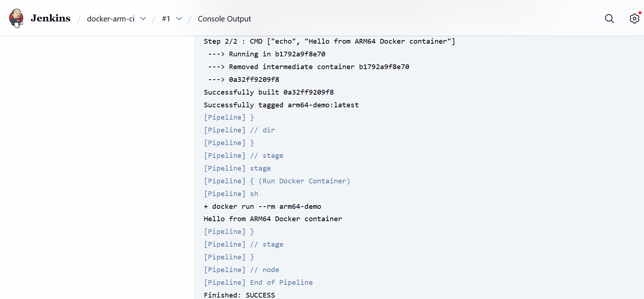The height and width of the screenshot is (299, 644).
Task: Navigate to build #1 via its breadcrumb link
Action: (166, 19)
